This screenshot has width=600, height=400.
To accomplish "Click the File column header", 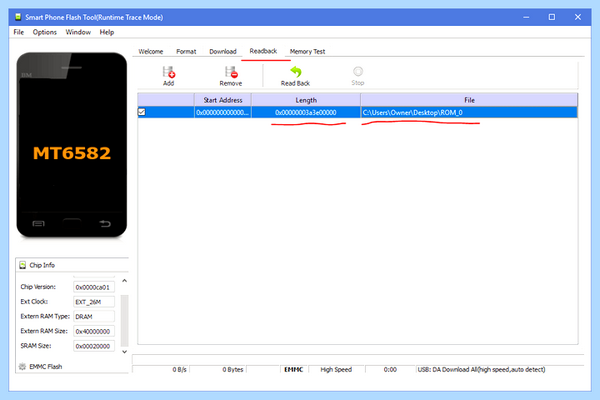I will coord(469,100).
